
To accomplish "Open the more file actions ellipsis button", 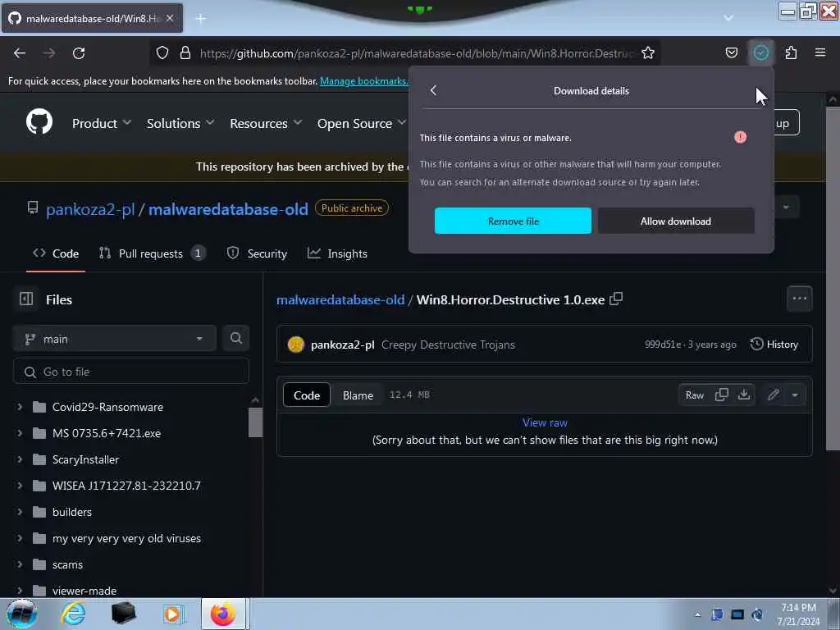I will (x=799, y=299).
